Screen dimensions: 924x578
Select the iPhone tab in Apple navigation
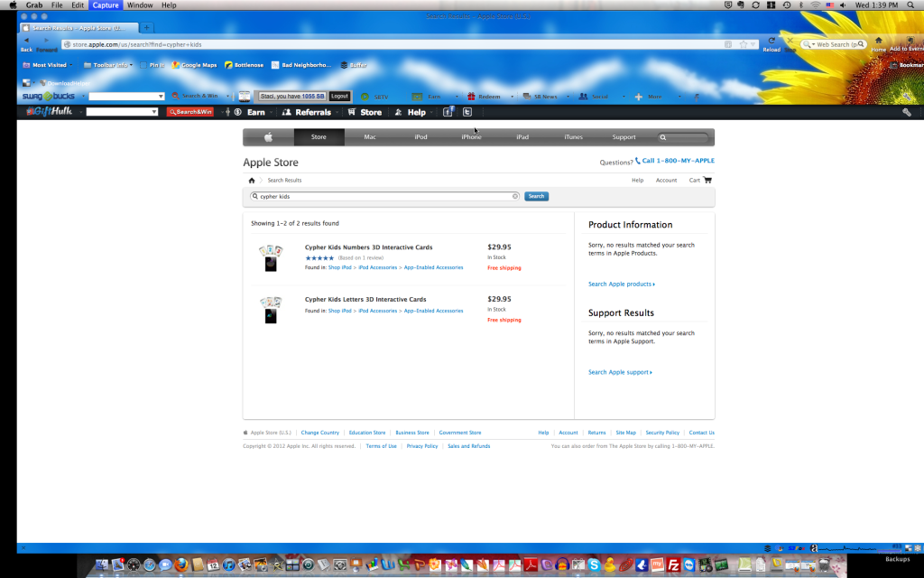pos(471,137)
